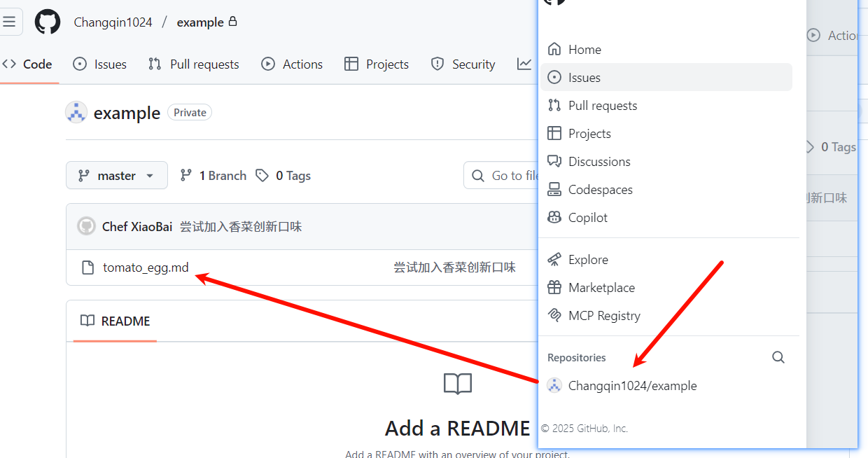Click the Home house icon in side menu
The image size is (868, 458).
pos(554,49)
